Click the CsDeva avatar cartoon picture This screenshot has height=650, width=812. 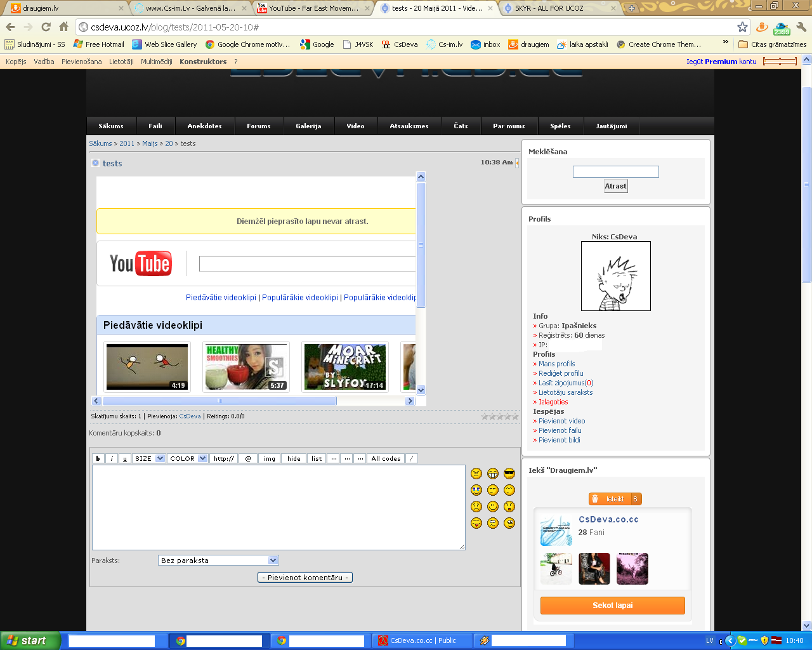point(616,276)
